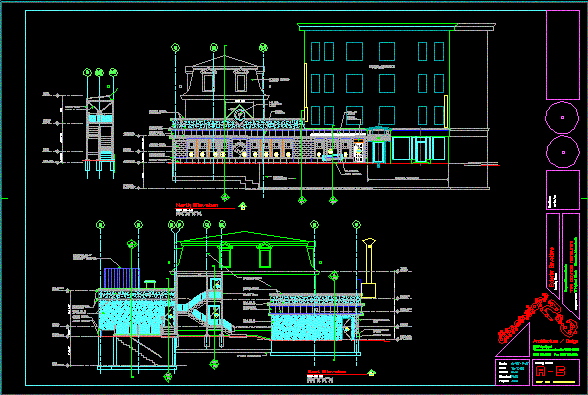588x395 pixels.
Task: Select the cyan entrance door under the canopy
Action: pos(378,152)
